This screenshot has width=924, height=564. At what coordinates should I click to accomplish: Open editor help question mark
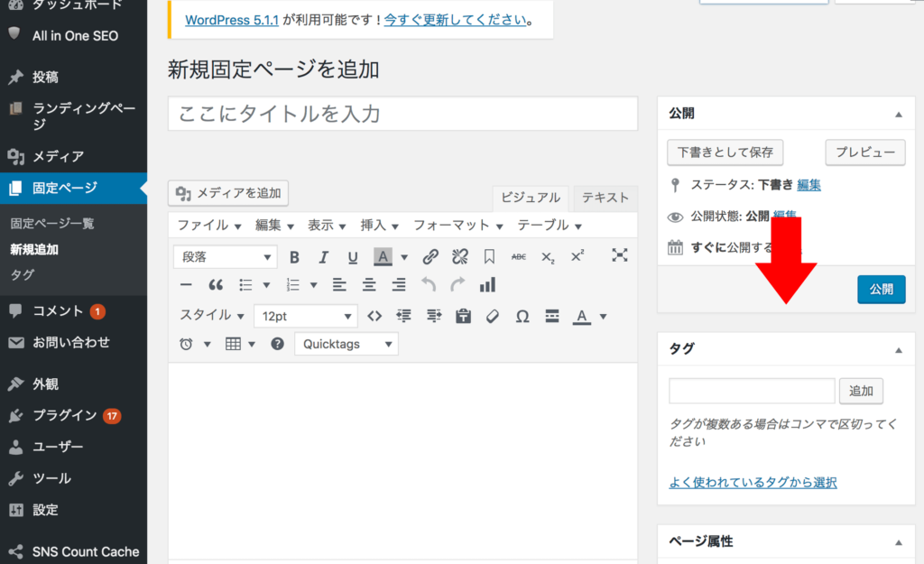click(277, 344)
